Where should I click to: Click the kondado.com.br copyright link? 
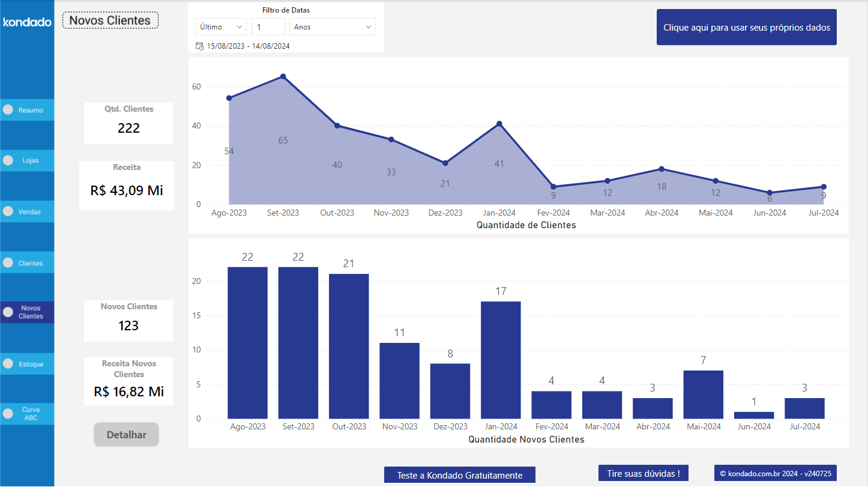pos(776,473)
